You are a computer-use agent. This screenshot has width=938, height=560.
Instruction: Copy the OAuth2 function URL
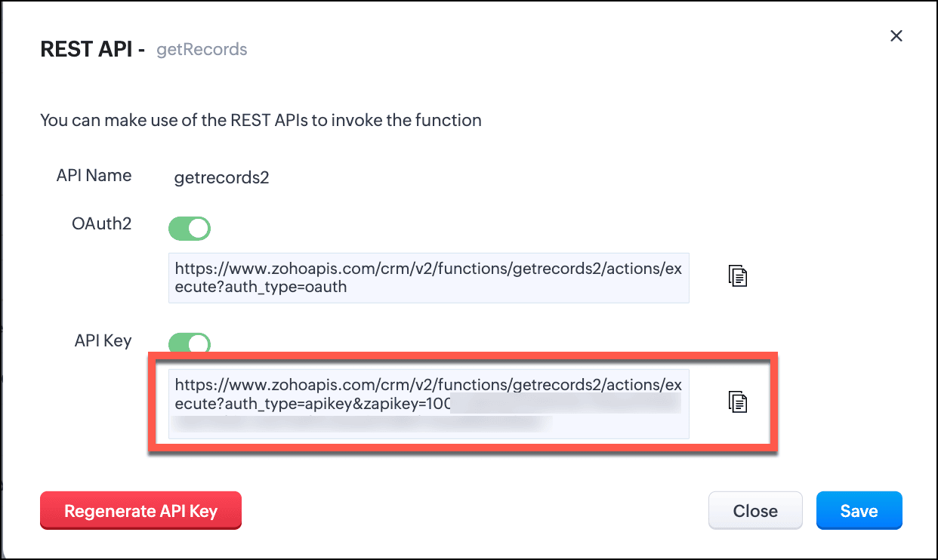pos(738,276)
